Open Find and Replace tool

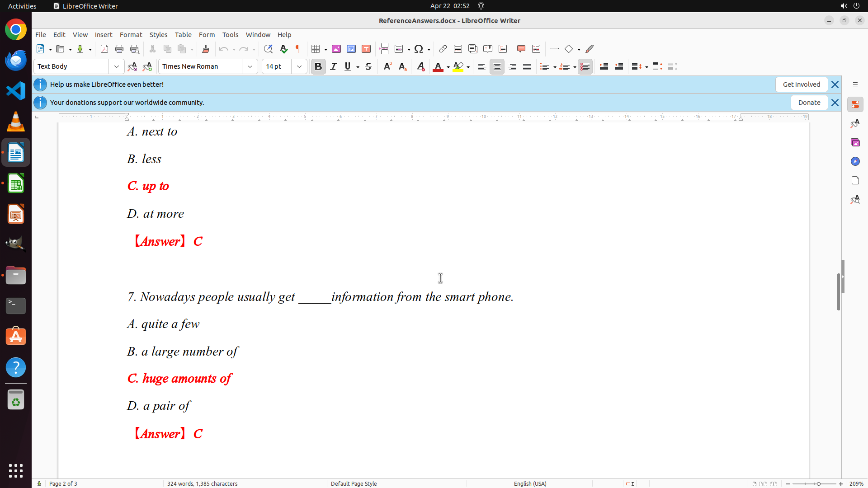(x=268, y=49)
